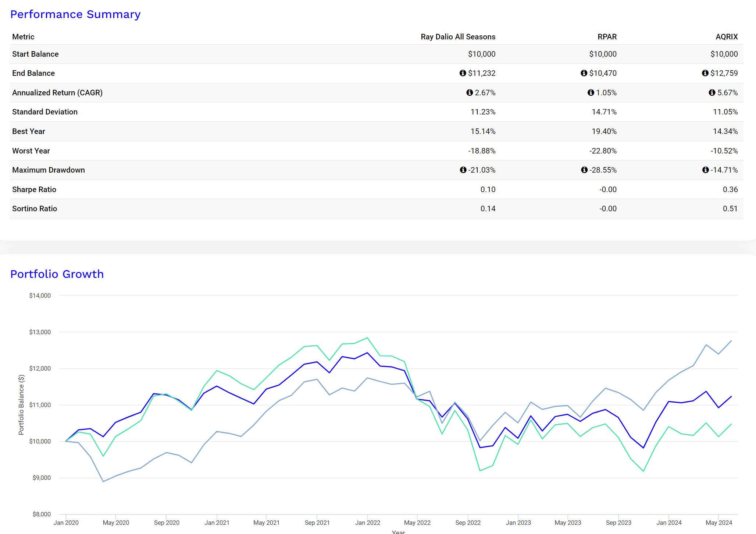Click the info icon for Ray Dalio Maximum Drawdown
This screenshot has height=534, width=756.
(463, 170)
